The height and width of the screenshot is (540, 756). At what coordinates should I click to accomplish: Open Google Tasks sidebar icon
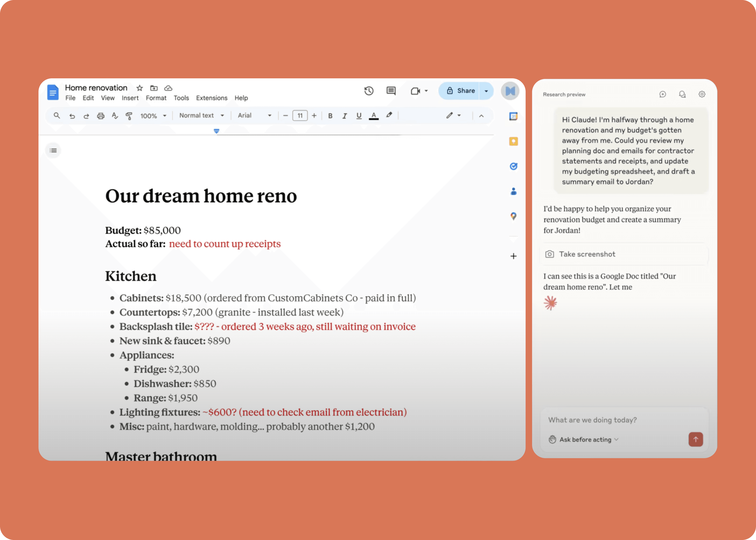513,166
